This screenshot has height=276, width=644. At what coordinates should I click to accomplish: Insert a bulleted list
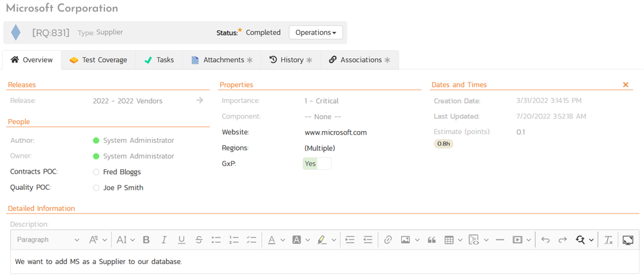tap(216, 240)
